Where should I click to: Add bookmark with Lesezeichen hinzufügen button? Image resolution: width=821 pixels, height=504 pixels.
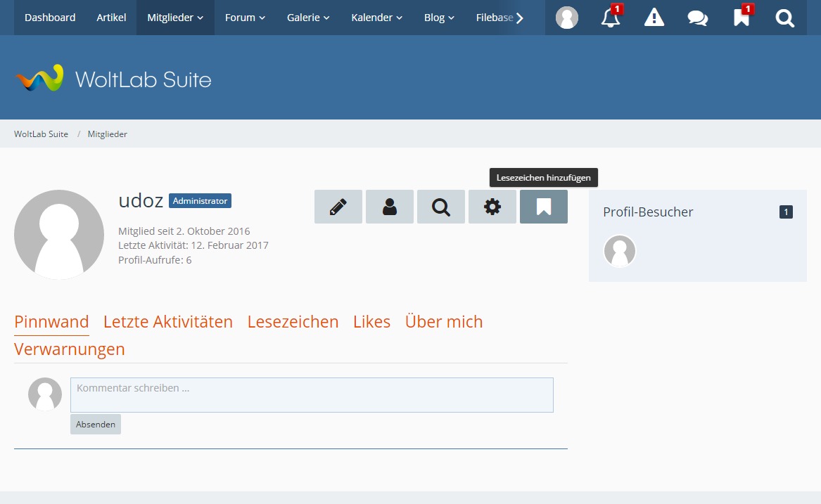click(x=544, y=207)
